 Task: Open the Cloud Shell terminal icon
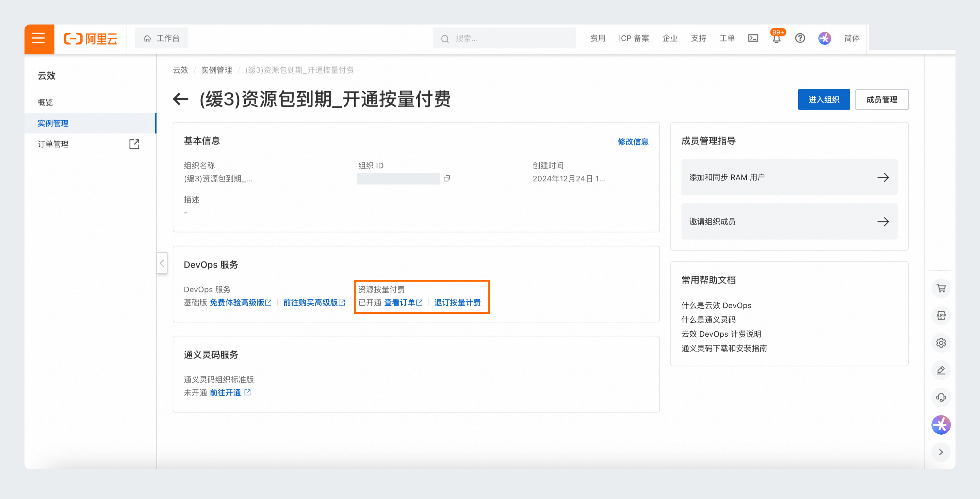(x=753, y=38)
